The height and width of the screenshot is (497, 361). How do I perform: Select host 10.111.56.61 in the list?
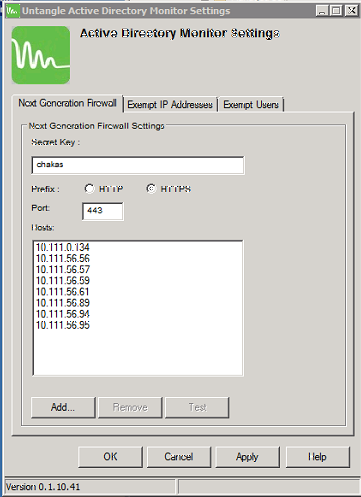coord(63,292)
